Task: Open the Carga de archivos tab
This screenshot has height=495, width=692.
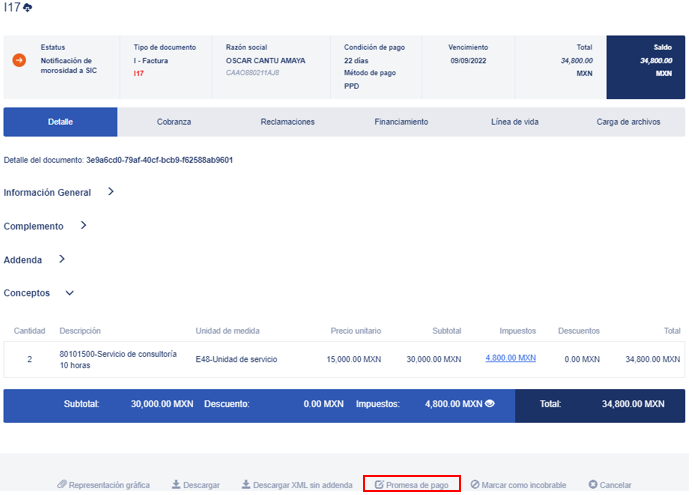Action: pos(628,122)
